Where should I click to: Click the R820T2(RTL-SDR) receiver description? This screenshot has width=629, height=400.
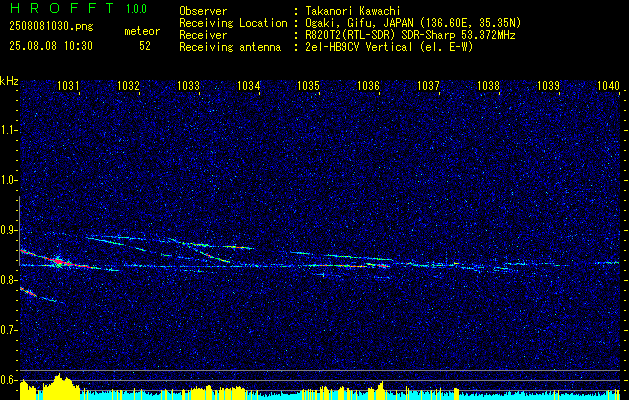click(410, 36)
